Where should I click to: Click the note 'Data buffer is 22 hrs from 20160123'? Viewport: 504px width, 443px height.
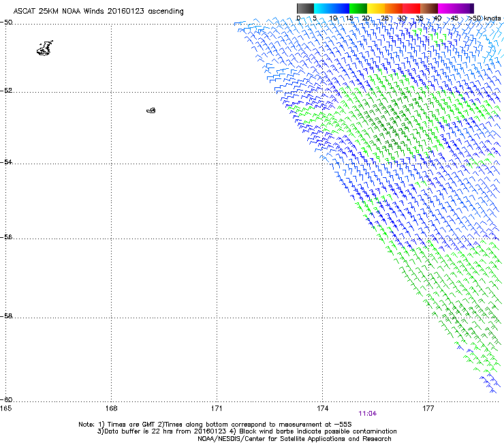[165, 431]
